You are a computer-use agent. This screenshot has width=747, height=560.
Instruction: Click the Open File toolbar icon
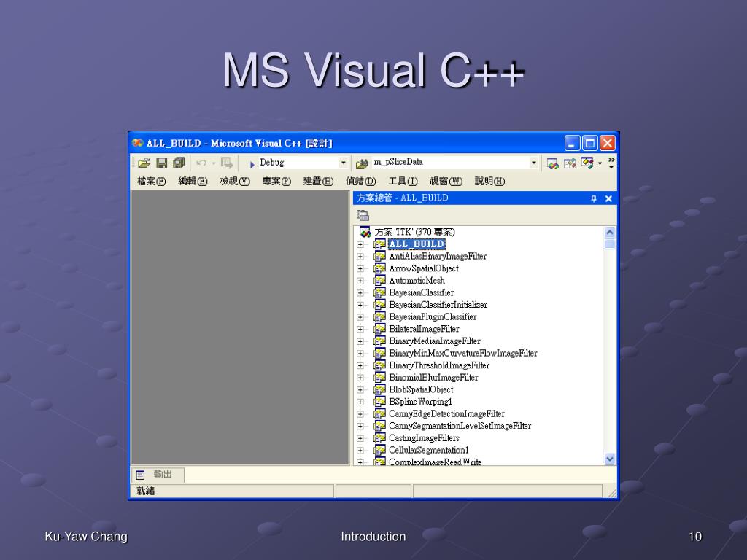pyautogui.click(x=144, y=163)
